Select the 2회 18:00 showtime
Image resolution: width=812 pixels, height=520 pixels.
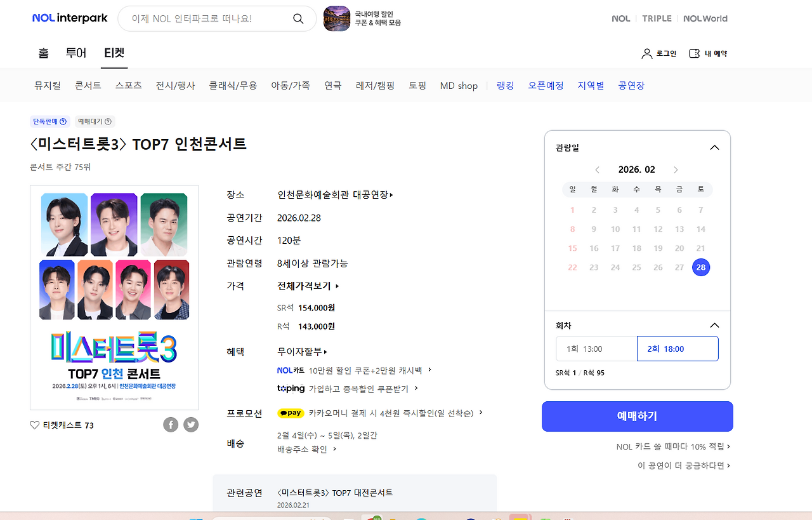click(678, 349)
